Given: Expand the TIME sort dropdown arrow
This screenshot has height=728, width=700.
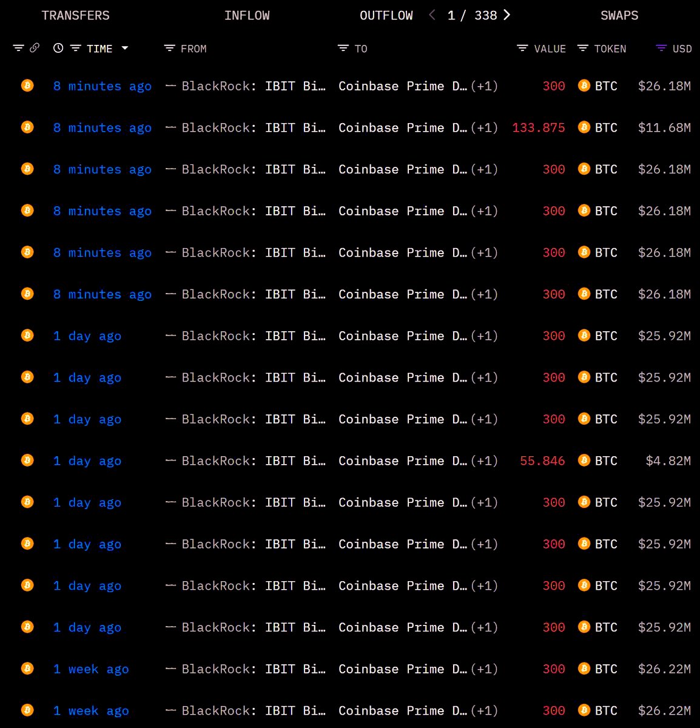Looking at the screenshot, I should 125,48.
